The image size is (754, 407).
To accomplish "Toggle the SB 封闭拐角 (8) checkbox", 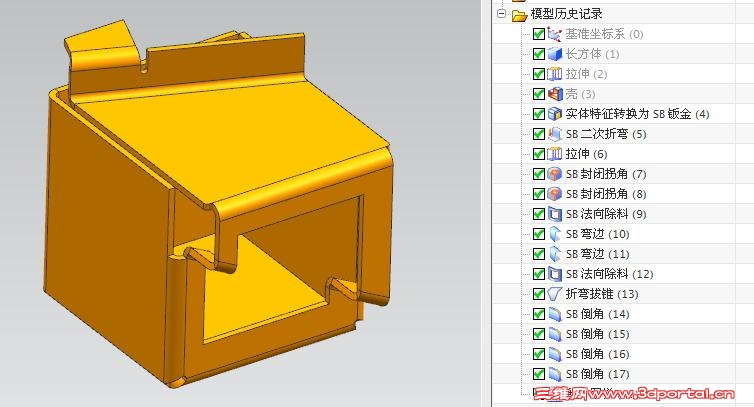I will (x=539, y=194).
